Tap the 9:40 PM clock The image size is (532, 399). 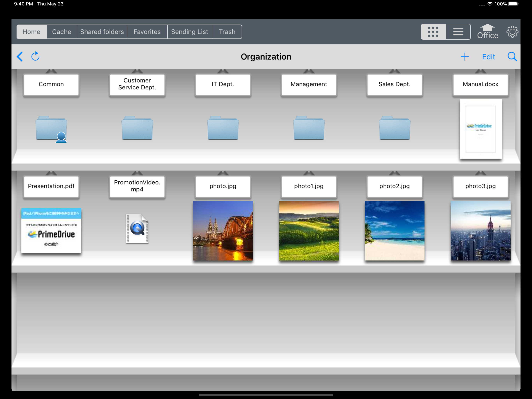pyautogui.click(x=24, y=4)
